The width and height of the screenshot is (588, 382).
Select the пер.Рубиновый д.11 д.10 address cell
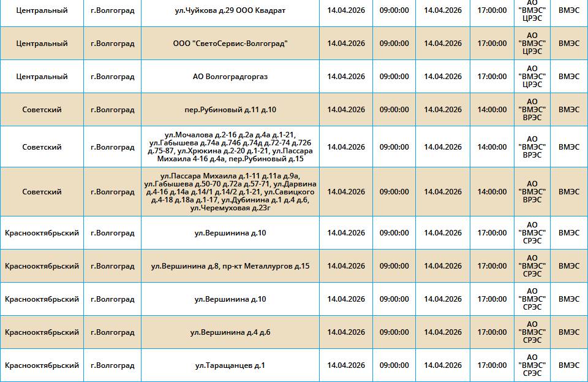pos(230,110)
